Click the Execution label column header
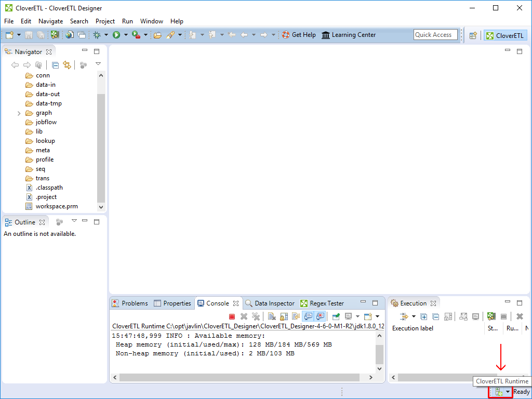Image resolution: width=532 pixels, height=399 pixels. [413, 328]
